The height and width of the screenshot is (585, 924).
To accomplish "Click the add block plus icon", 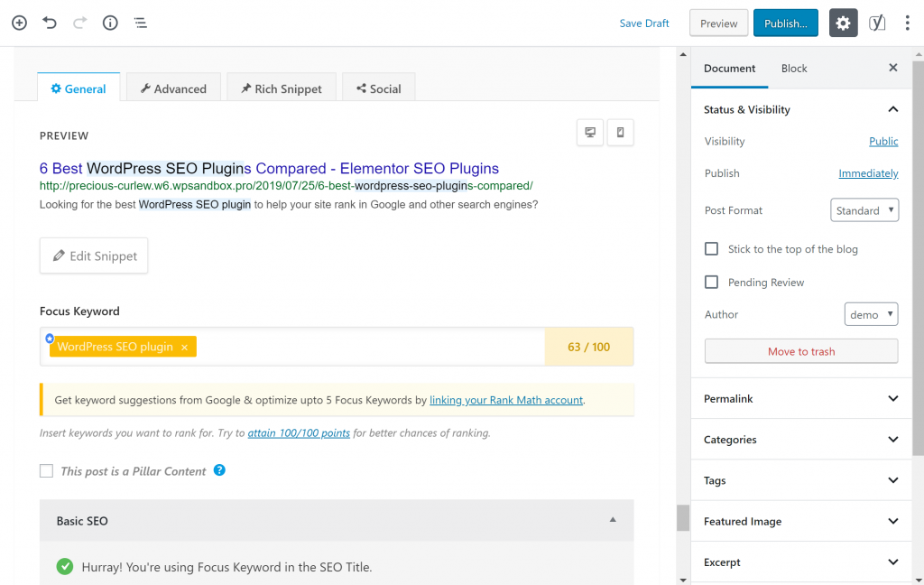I will coord(19,23).
